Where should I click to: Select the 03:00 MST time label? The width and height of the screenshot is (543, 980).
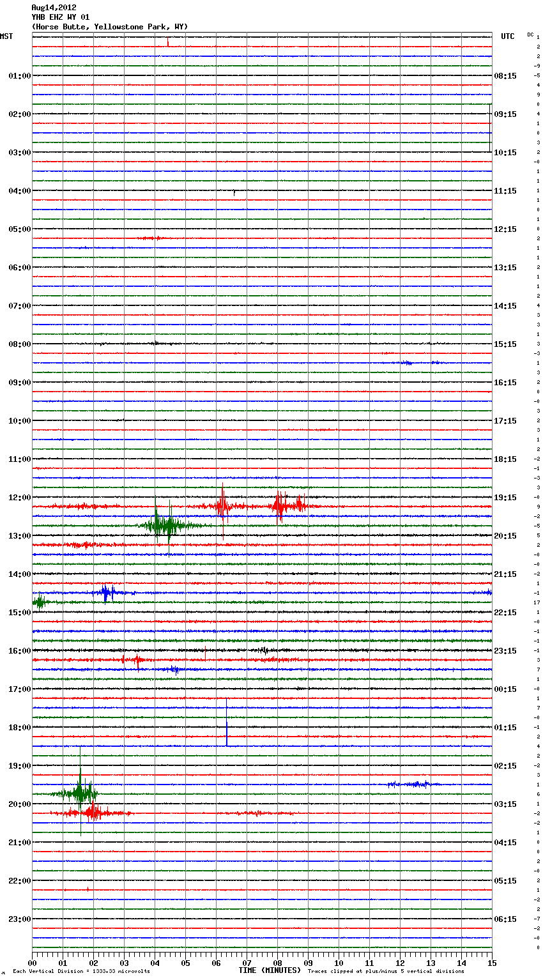pyautogui.click(x=19, y=152)
